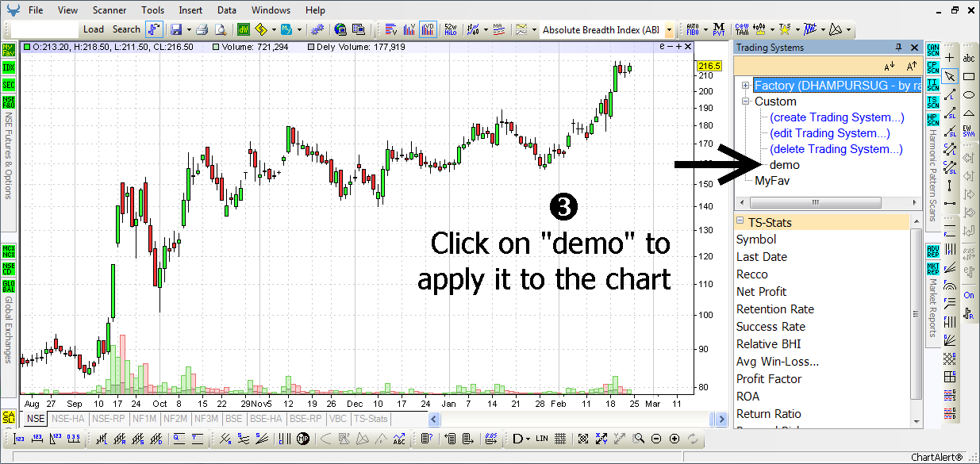980x464 pixels.
Task: Click the MP round icon in bottom toolbar
Action: (302, 439)
